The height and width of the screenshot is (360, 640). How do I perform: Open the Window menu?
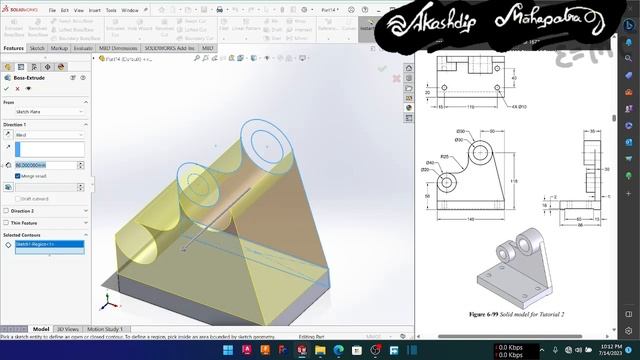[x=130, y=10]
